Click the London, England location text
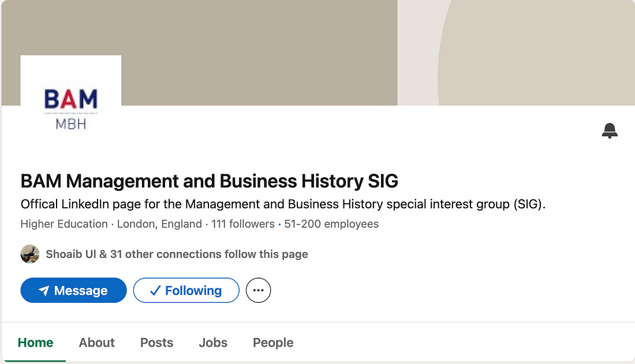 [159, 224]
